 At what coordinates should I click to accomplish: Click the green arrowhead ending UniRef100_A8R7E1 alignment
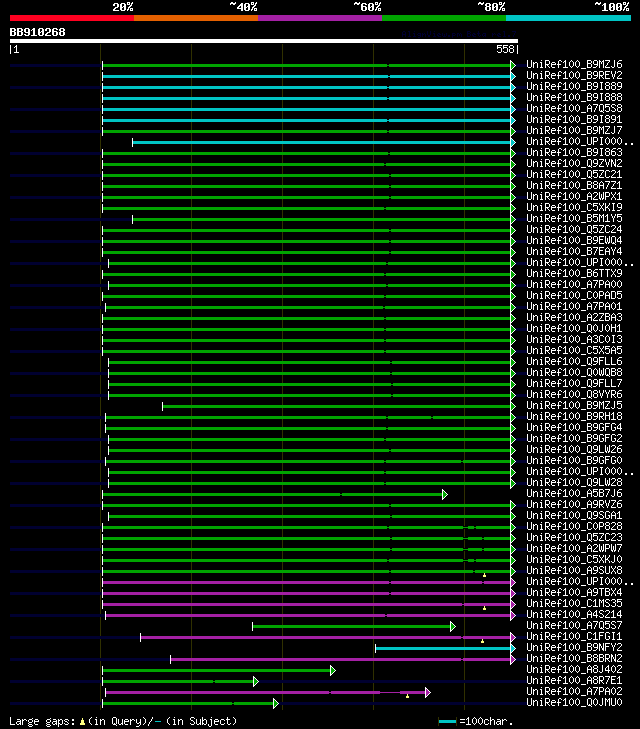click(x=256, y=682)
